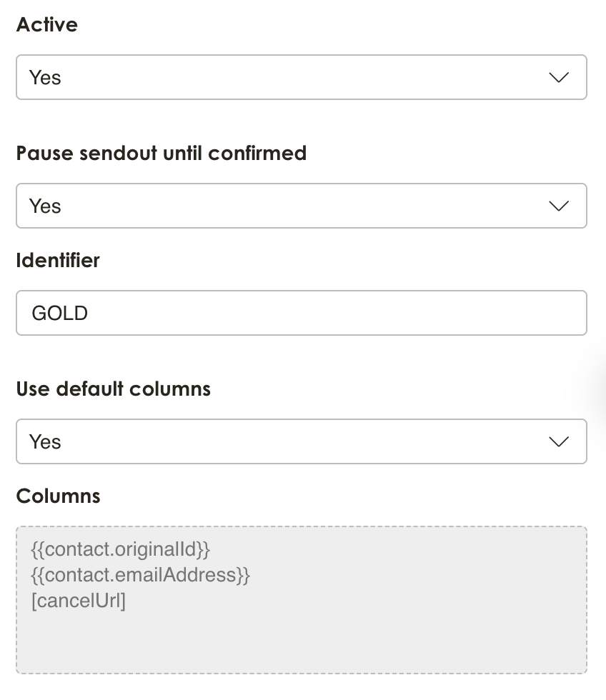Screen dimensions: 606x700
Task: Click the Identifier field label
Action: pyautogui.click(x=58, y=260)
